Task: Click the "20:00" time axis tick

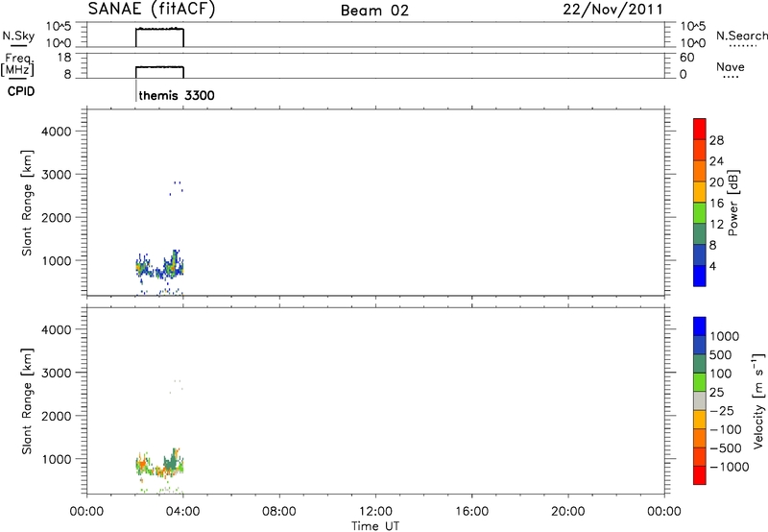Action: tap(568, 512)
